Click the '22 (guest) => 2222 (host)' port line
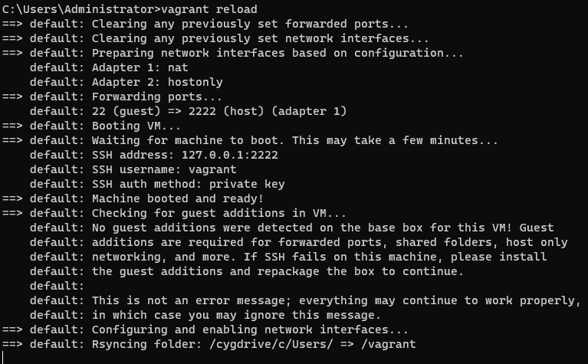Image resolution: width=588 pixels, height=364 pixels. pos(219,111)
